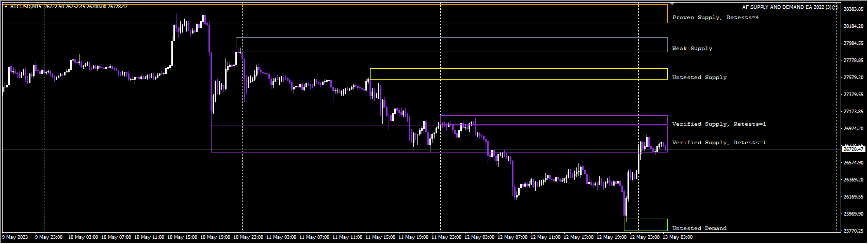Click time axis label 9 May 2023
The width and height of the screenshot is (868, 244).
pyautogui.click(x=14, y=238)
